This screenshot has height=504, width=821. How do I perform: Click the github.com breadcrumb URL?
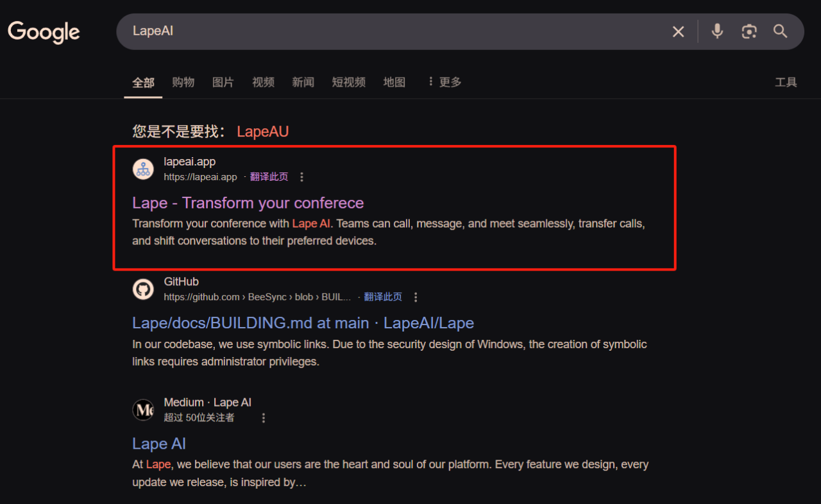(x=257, y=297)
